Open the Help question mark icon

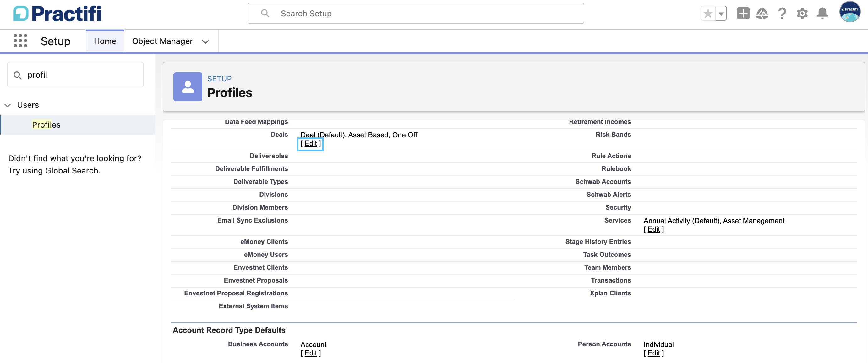tap(782, 14)
